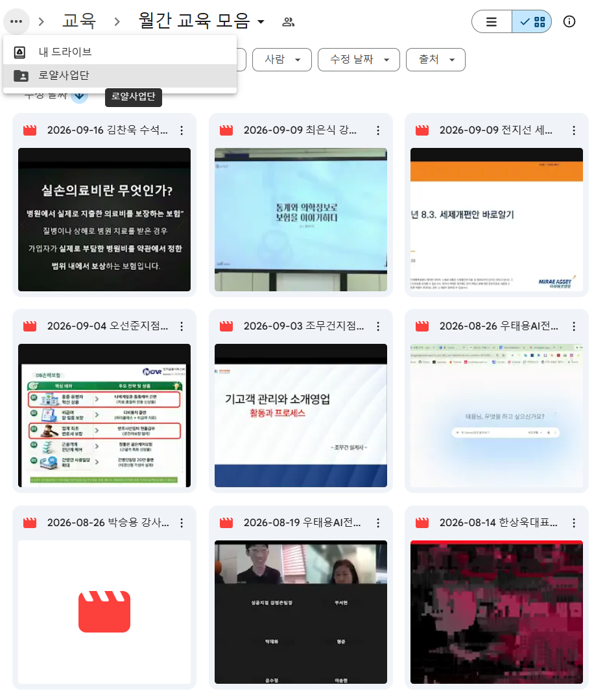Open the 교육 breadcrumb folder
The width and height of the screenshot is (594, 700).
click(80, 21)
